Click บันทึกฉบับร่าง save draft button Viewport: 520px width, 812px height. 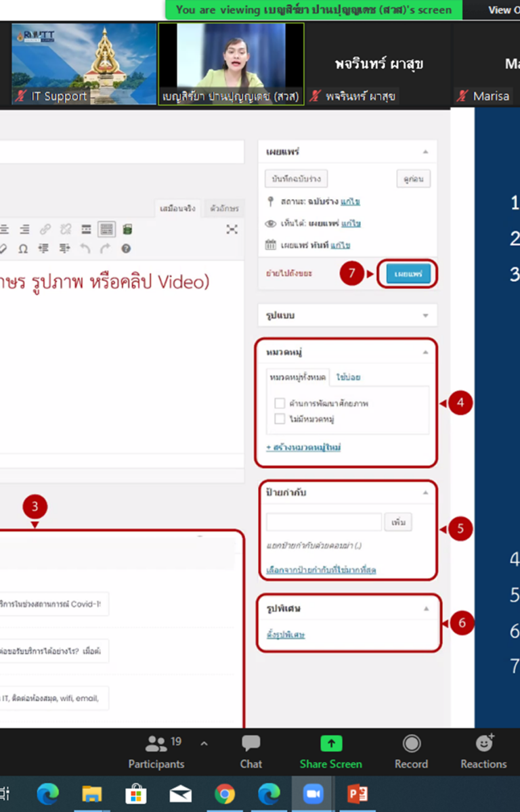pos(296,179)
